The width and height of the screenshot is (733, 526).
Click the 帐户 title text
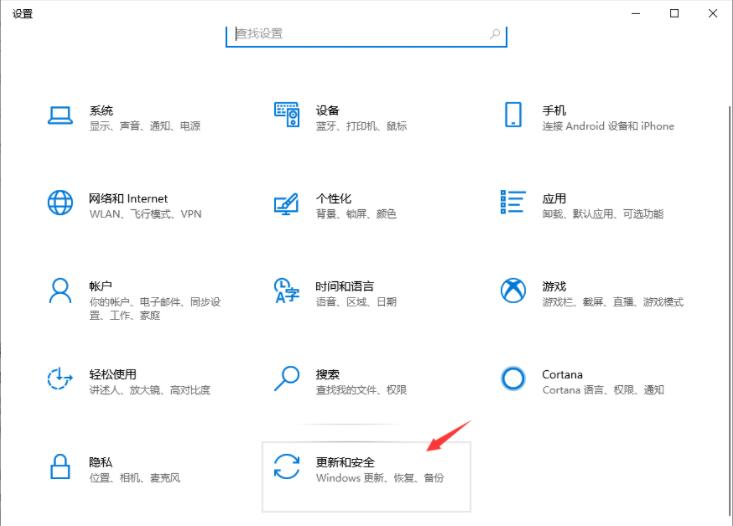(101, 286)
